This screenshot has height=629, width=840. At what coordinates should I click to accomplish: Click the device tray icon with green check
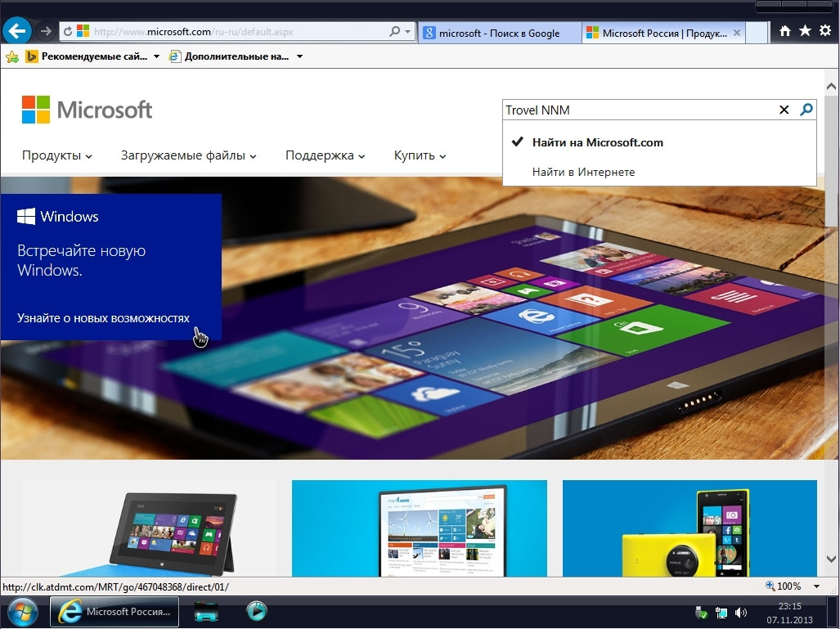click(701, 612)
